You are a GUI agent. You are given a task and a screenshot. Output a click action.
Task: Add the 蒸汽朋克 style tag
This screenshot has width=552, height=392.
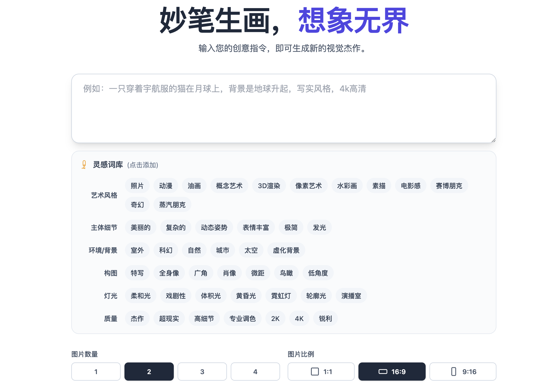(172, 205)
